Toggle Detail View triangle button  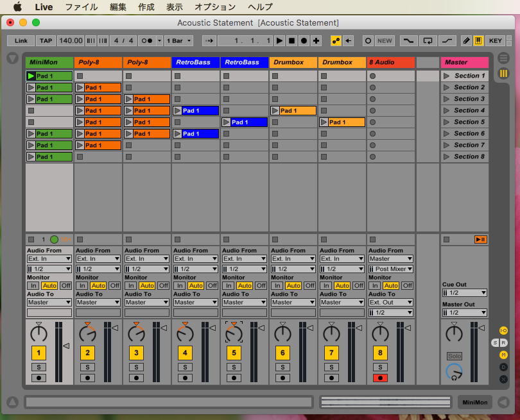click(x=503, y=402)
